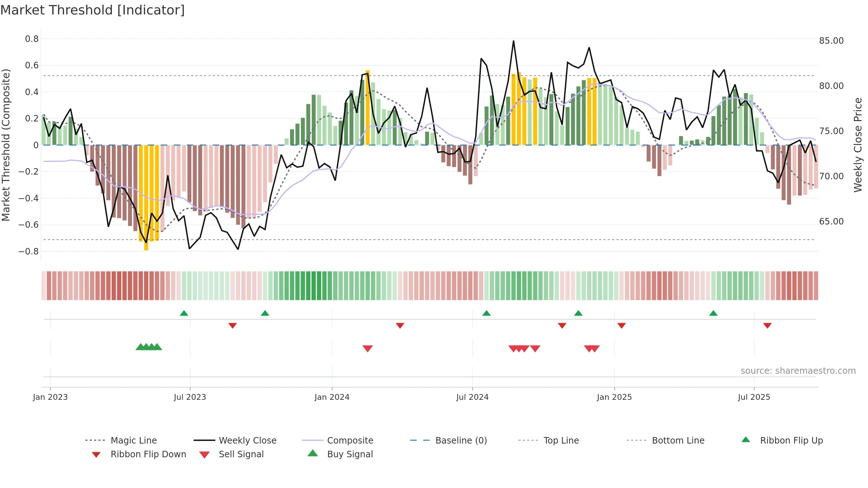Click the Buy Signal legend triangle icon
The width and height of the screenshot is (868, 488).
(313, 453)
